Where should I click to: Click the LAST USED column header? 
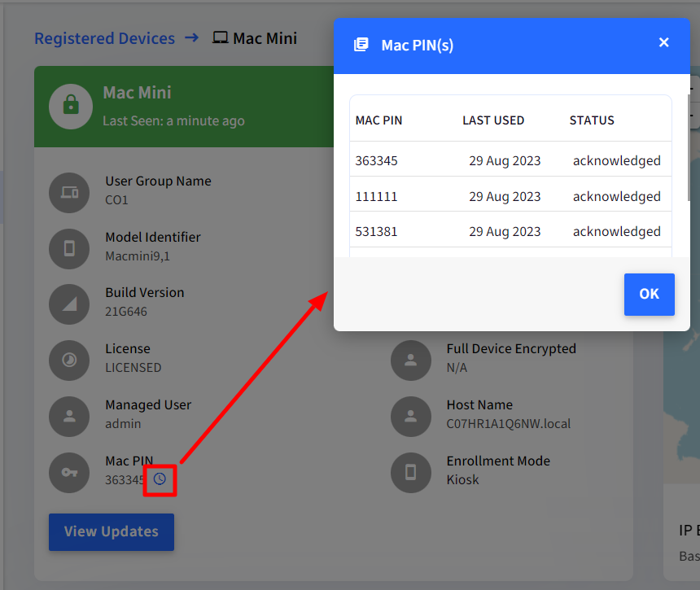coord(493,120)
